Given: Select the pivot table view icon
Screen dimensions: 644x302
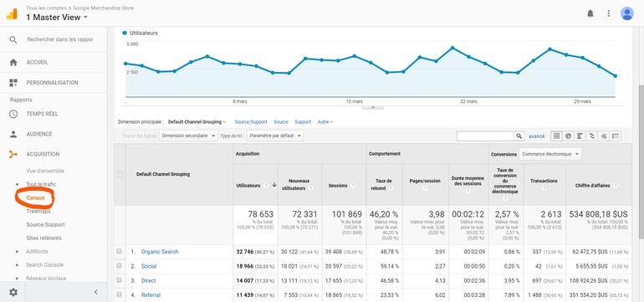Looking at the screenshot, I should [x=616, y=136].
